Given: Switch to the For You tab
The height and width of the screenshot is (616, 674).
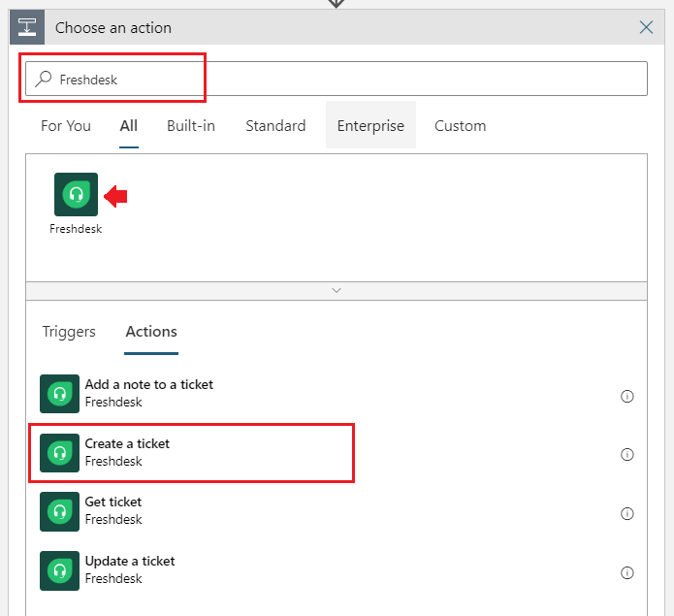Looking at the screenshot, I should pos(66,126).
